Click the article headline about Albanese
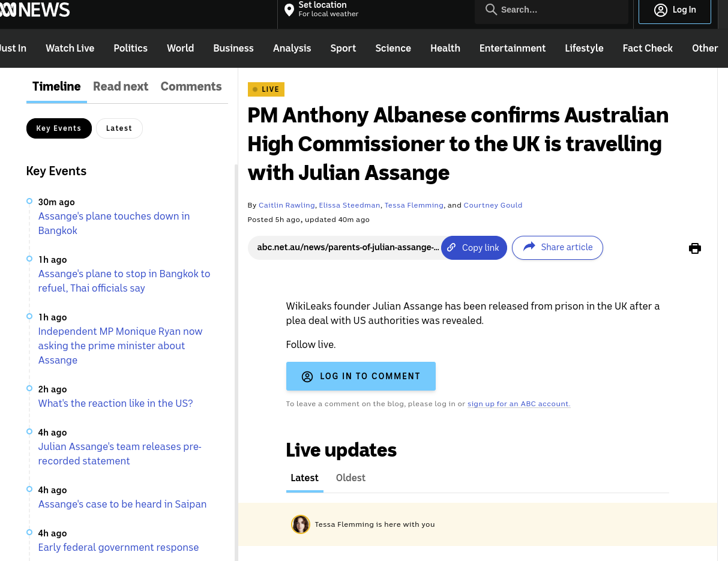This screenshot has width=728, height=561. [x=458, y=143]
